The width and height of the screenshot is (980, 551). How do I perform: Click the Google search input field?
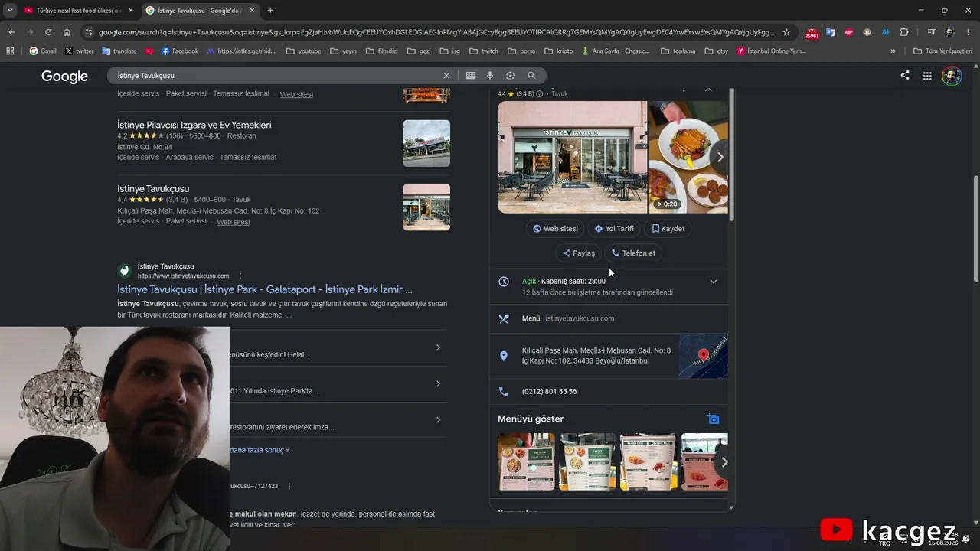pyautogui.click(x=276, y=76)
